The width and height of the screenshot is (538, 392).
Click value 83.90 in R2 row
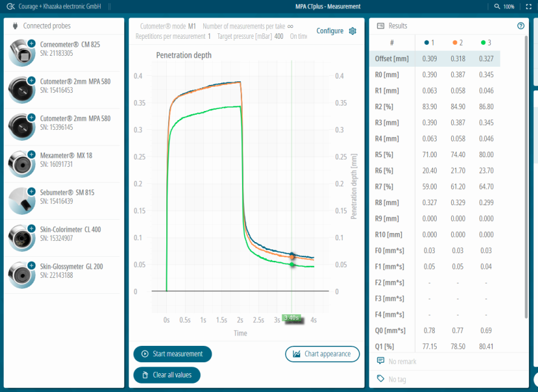[429, 107]
